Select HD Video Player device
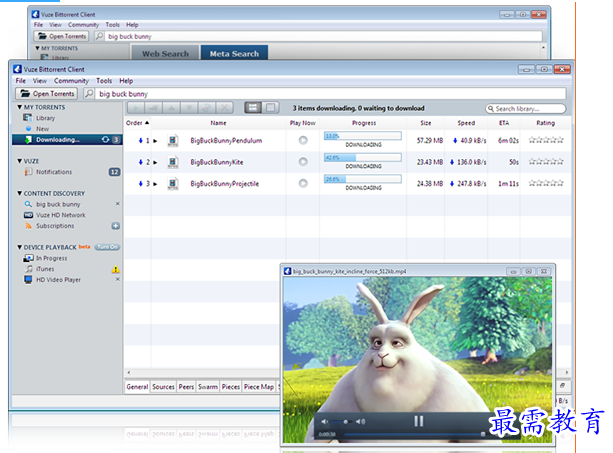 58,280
